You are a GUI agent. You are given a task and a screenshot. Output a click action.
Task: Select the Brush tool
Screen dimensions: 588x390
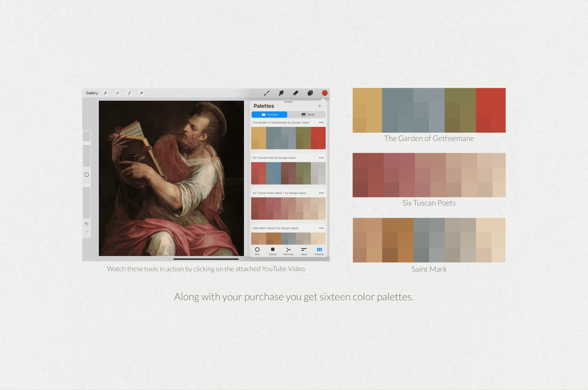click(267, 93)
